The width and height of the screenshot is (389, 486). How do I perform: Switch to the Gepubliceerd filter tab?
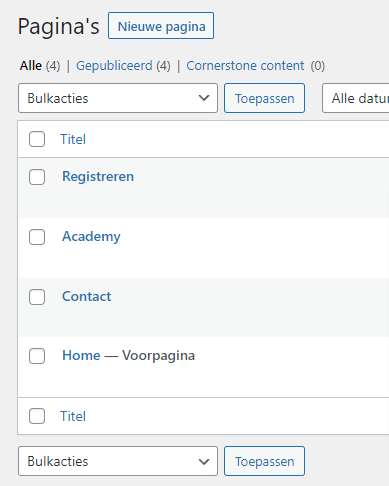(x=114, y=66)
